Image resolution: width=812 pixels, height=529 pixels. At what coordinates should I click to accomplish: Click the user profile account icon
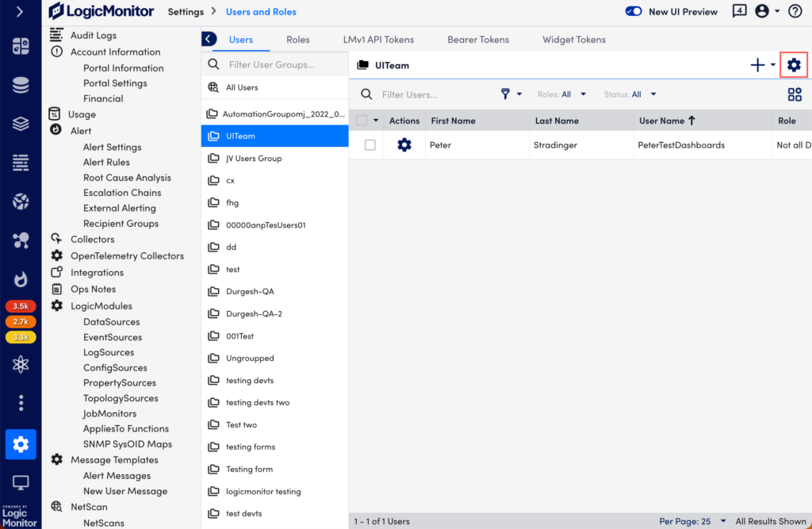point(763,11)
